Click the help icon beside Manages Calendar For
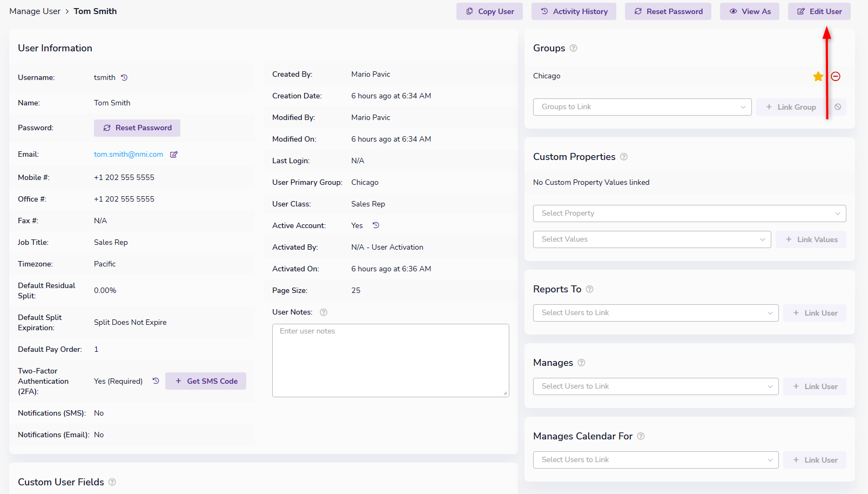The width and height of the screenshot is (868, 494). point(641,436)
